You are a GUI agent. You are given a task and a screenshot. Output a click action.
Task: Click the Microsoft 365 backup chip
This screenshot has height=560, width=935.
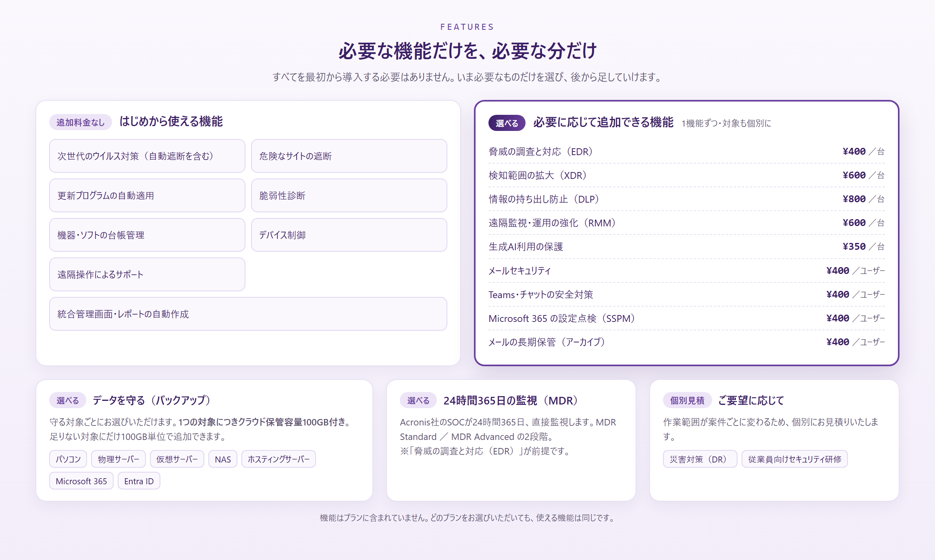point(81,481)
